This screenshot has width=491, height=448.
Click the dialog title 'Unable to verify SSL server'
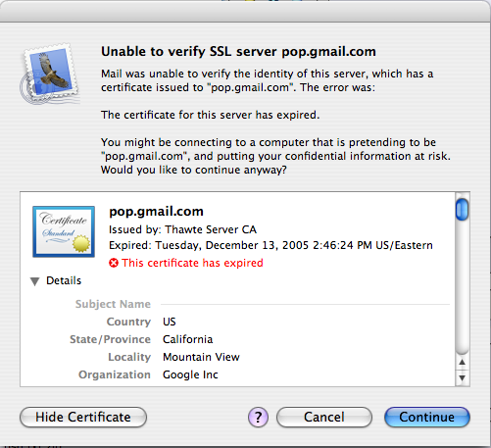[x=189, y=52]
